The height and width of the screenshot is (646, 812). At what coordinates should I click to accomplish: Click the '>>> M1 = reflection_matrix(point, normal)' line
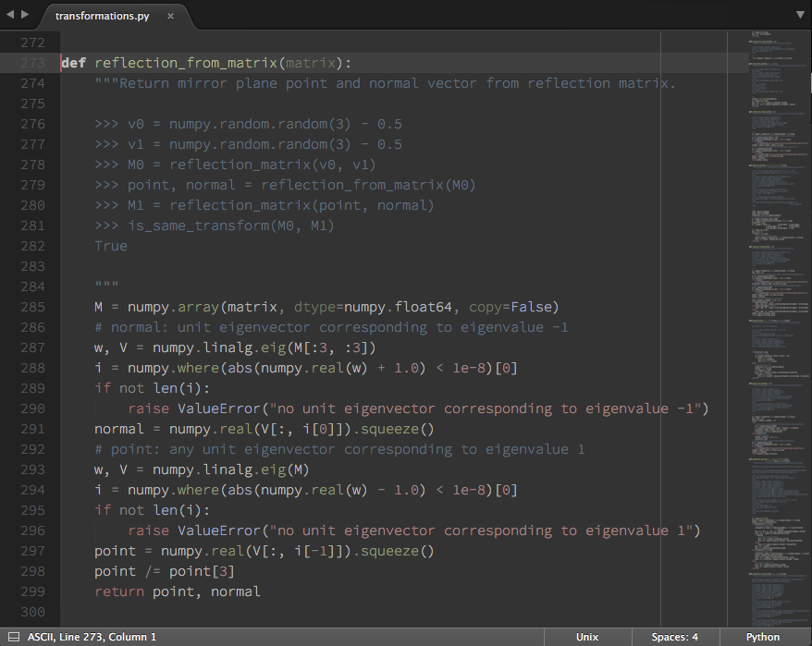[x=265, y=205]
